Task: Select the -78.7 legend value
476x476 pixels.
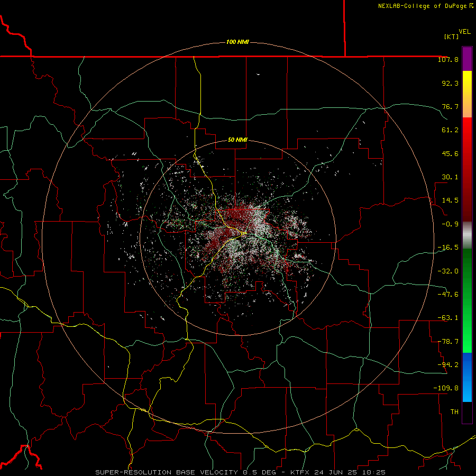Action: click(448, 342)
